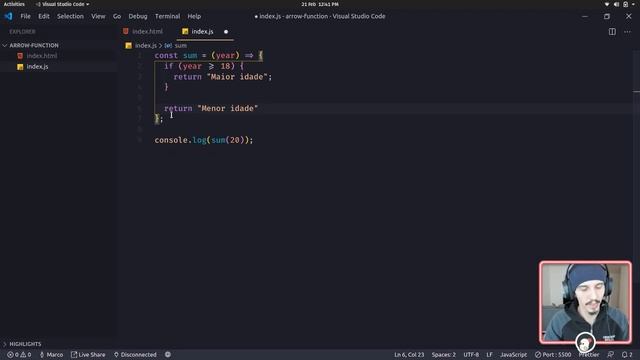The image size is (640, 360).
Task: Open the feedback icon in status bar
Action: (x=610, y=355)
